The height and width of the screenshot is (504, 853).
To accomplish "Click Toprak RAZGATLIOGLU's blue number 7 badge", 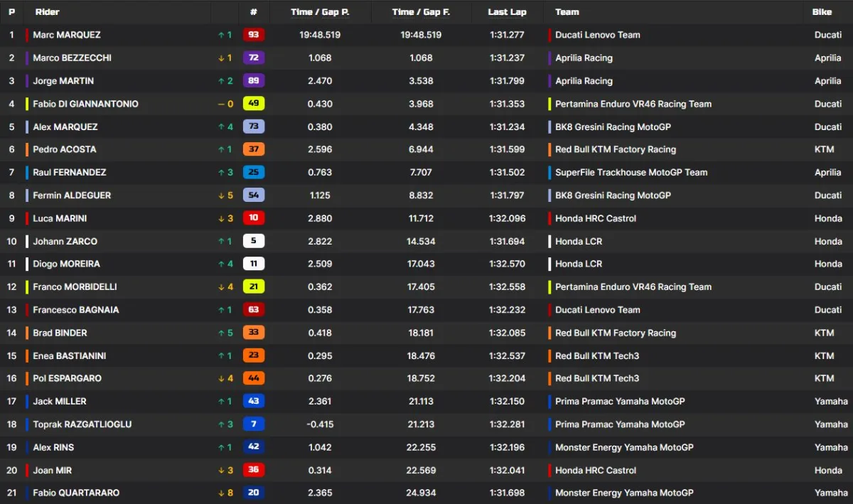I will 254,424.
